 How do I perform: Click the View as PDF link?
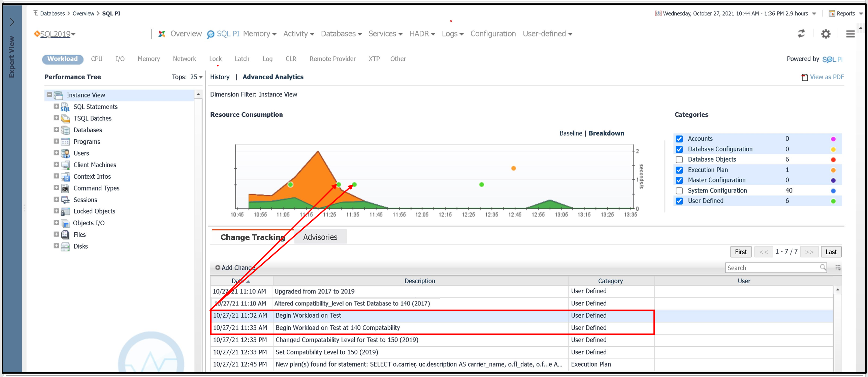827,77
